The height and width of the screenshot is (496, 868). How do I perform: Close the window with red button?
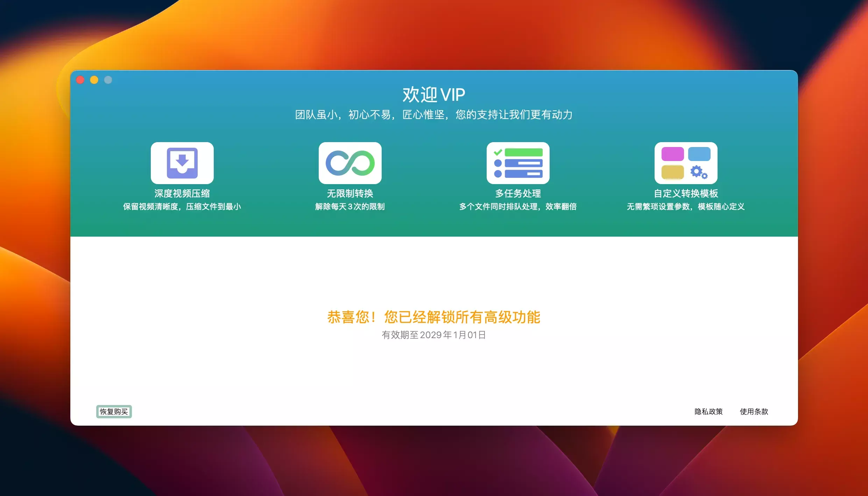[x=80, y=80]
